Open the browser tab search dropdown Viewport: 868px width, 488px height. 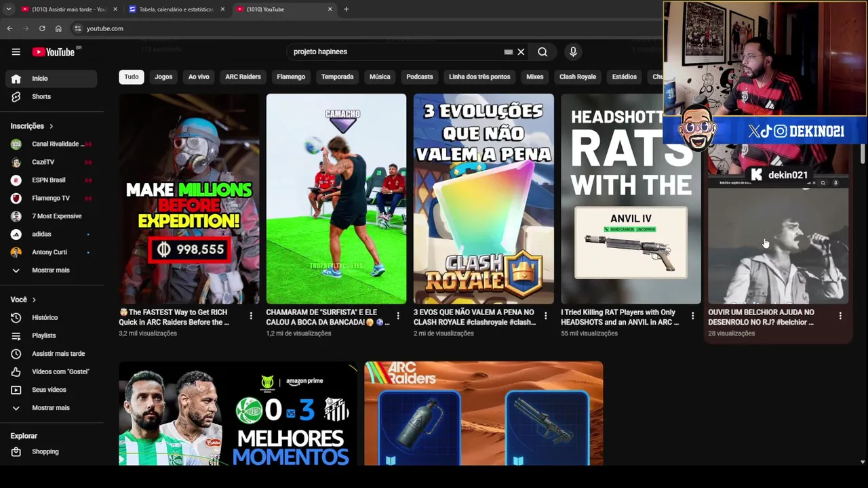[x=8, y=9]
